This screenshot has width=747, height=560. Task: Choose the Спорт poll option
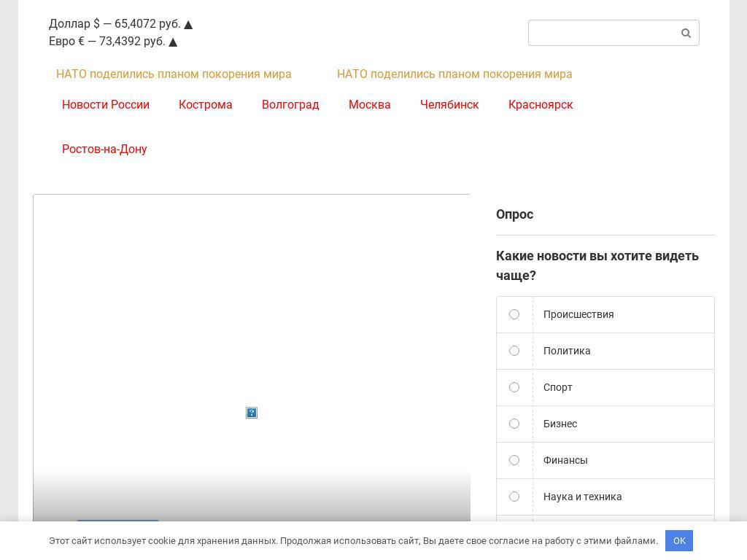514,387
